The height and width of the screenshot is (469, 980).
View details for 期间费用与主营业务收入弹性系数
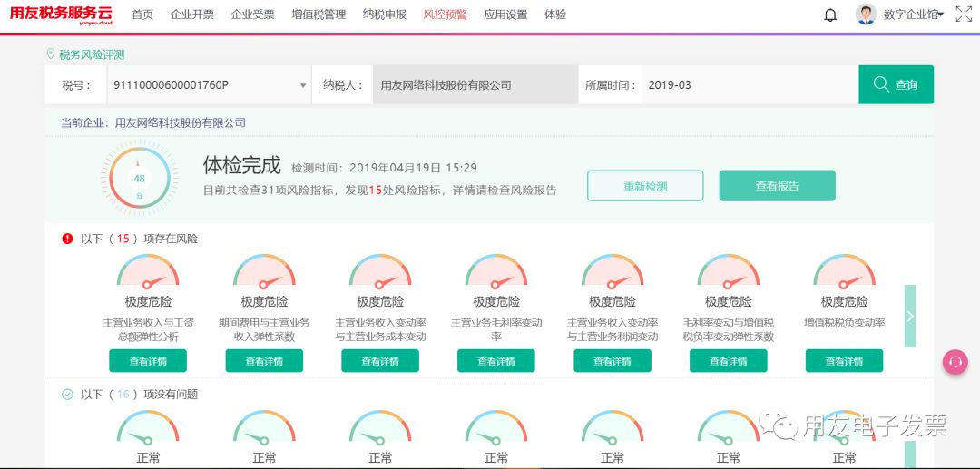pyautogui.click(x=264, y=361)
